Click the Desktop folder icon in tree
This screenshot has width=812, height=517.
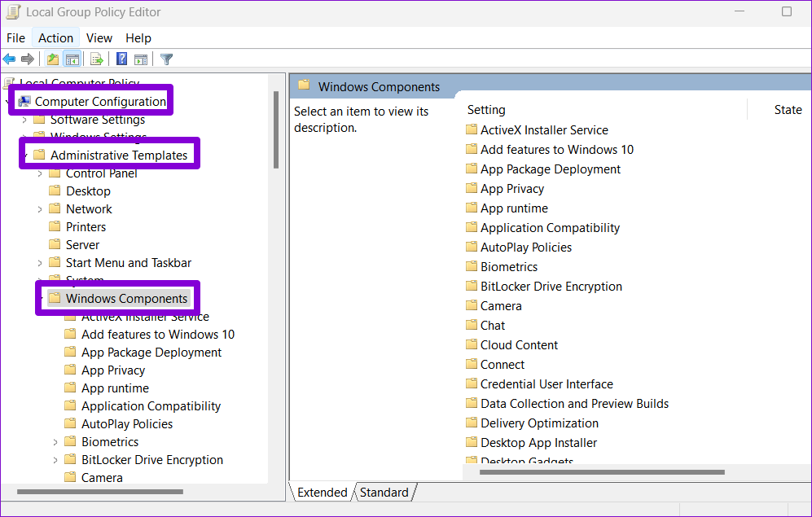(55, 191)
